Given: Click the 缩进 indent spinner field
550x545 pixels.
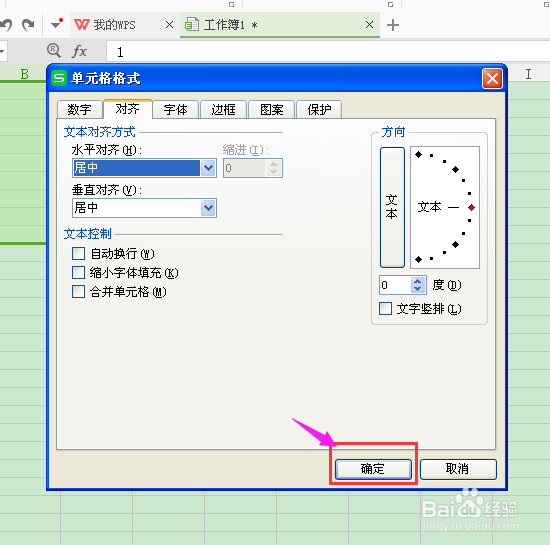Looking at the screenshot, I should coord(253,168).
